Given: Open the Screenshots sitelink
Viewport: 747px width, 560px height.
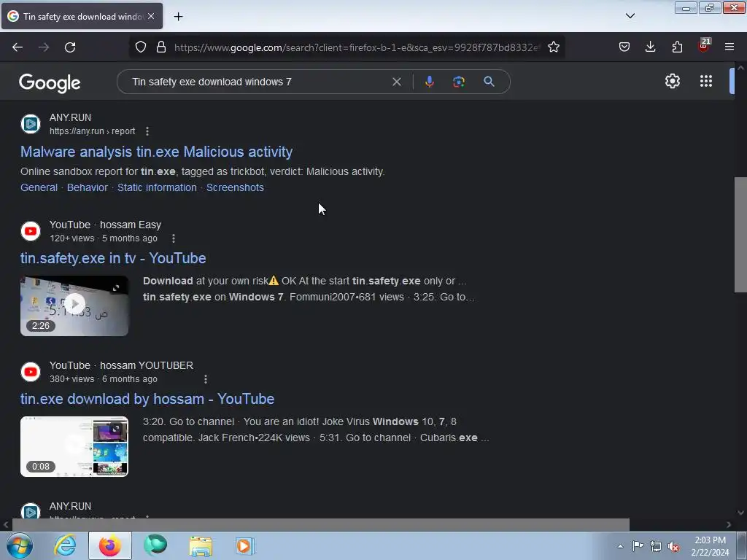Looking at the screenshot, I should 235,187.
